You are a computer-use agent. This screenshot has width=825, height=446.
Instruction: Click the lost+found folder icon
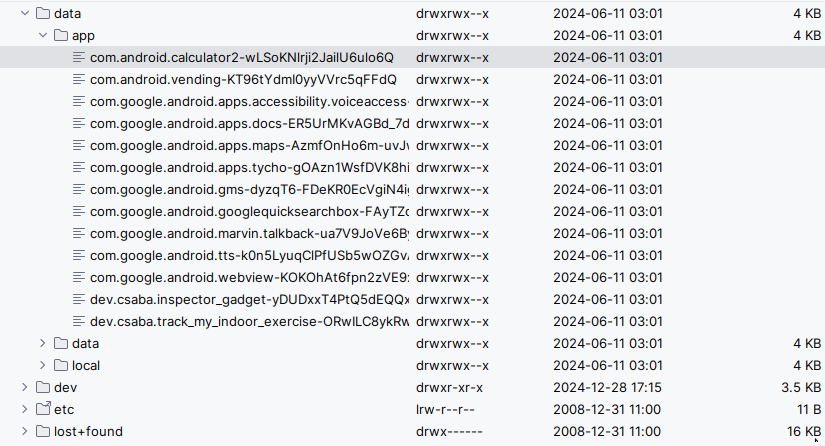[x=43, y=431]
